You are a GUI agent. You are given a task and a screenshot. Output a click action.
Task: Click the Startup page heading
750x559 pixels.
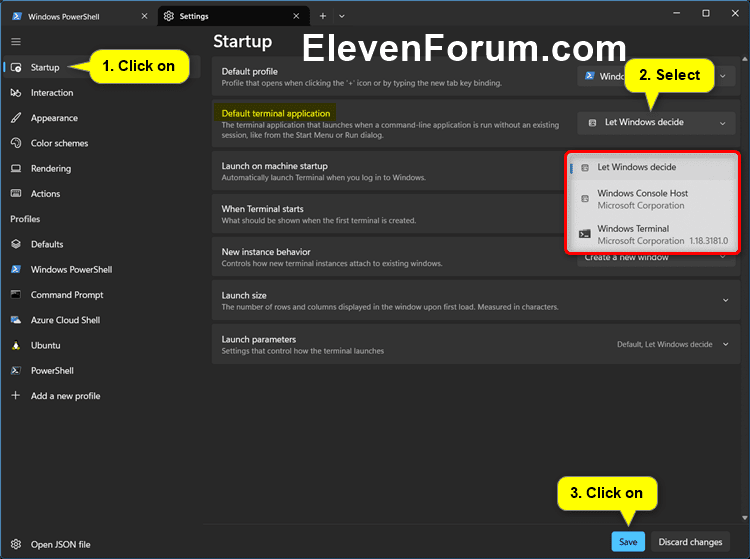[x=243, y=42]
